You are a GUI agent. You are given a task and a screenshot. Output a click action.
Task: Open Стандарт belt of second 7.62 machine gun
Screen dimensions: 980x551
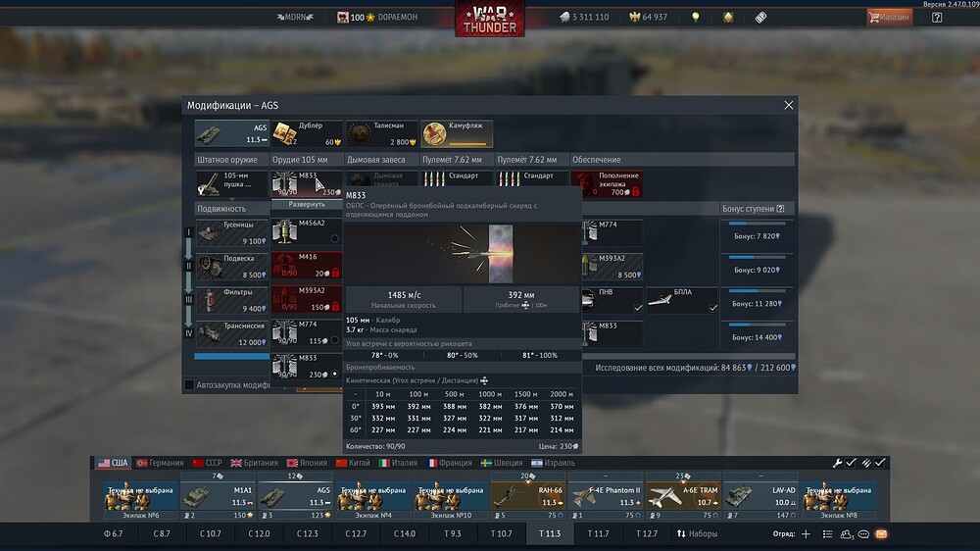532,178
